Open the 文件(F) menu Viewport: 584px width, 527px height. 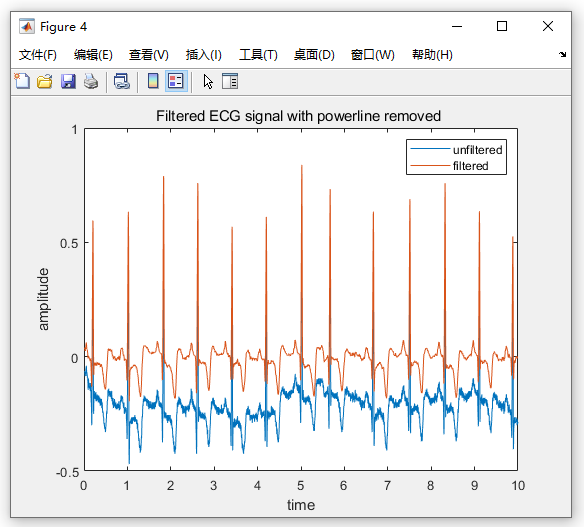point(38,55)
